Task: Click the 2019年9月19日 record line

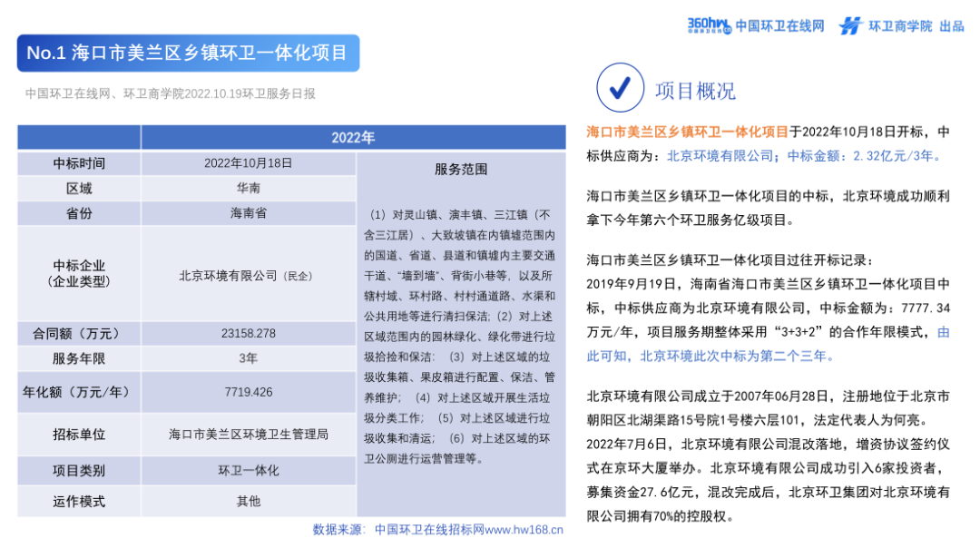Action: tap(769, 284)
